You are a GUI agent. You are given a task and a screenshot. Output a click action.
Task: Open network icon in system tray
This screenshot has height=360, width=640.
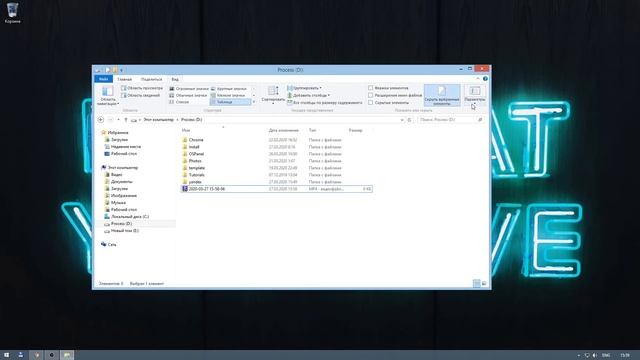click(587, 356)
